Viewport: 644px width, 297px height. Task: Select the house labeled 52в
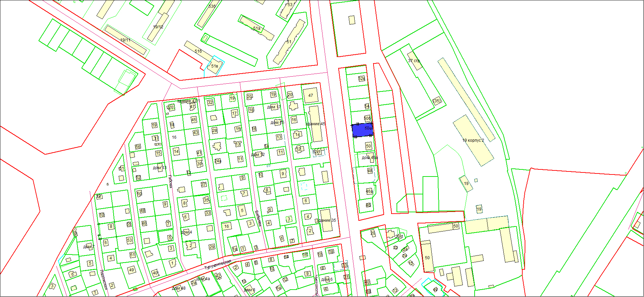[361, 79]
